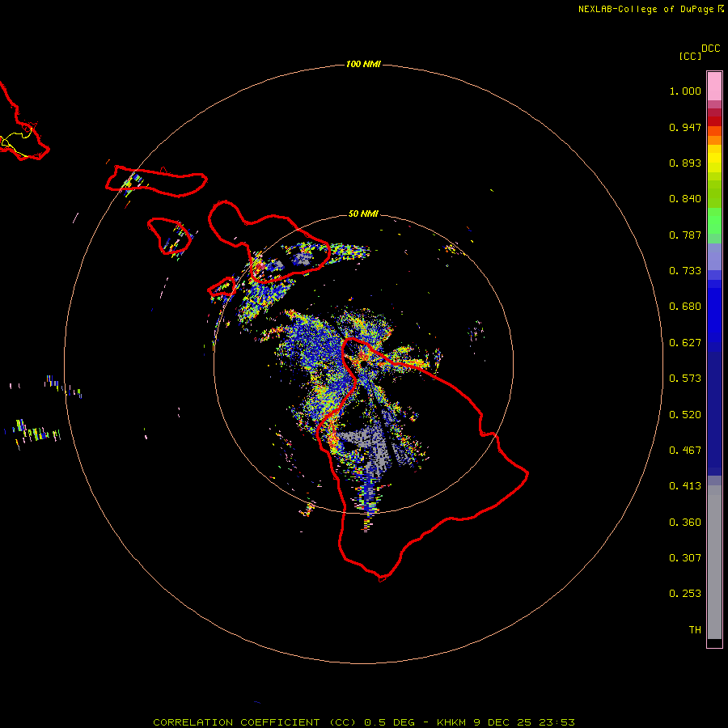
Task: Click the 0.253 scale label
Action: tap(685, 594)
